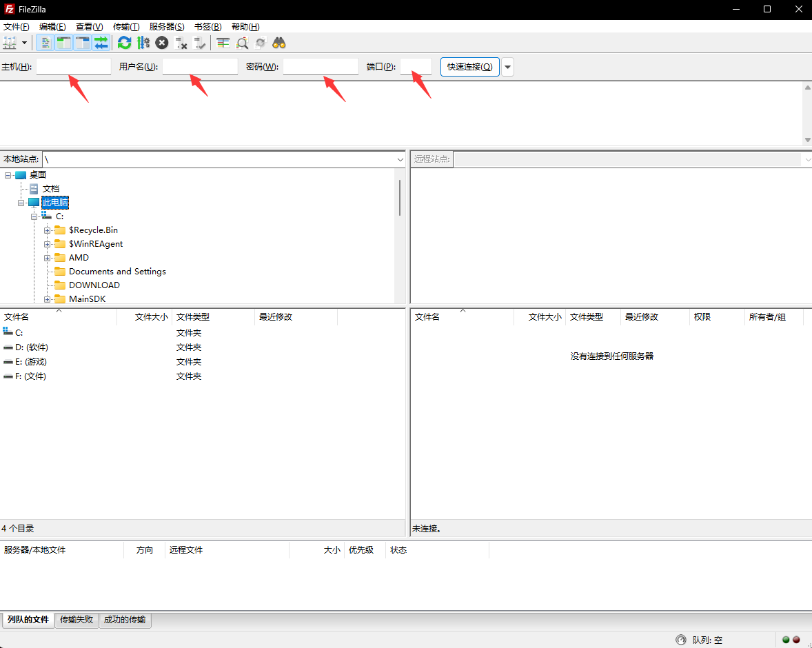Screen dimensions: 812x648
Task: Expand the MainSDK folder
Action: coord(47,299)
